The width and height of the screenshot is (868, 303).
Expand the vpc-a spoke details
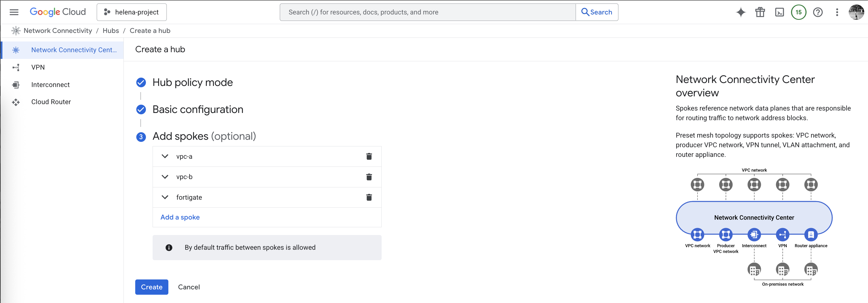coord(165,156)
